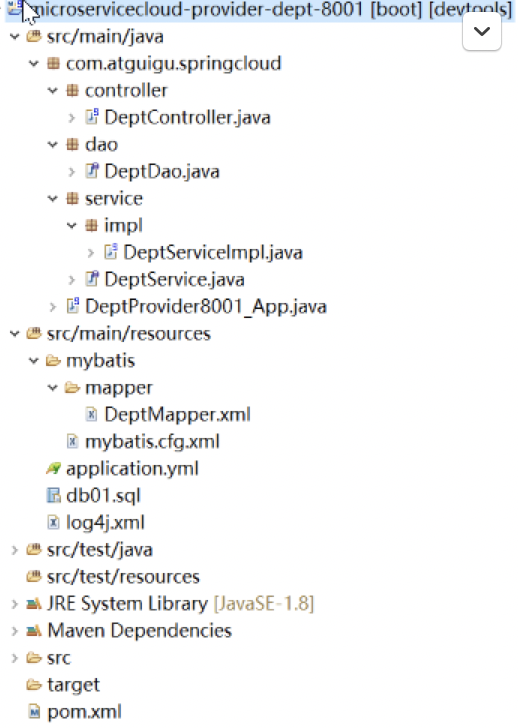
Task: Select the JavaSE-1.8 label
Action: 264,604
